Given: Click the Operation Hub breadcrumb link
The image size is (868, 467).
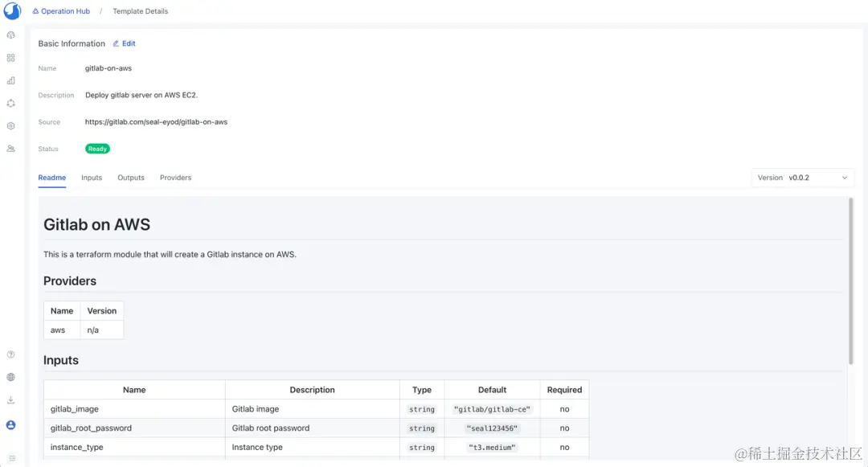Looking at the screenshot, I should coord(65,11).
